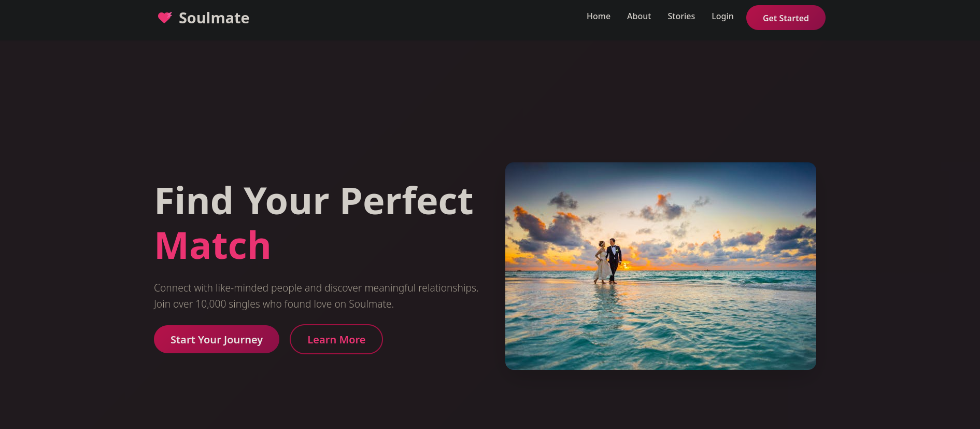This screenshot has width=980, height=429.
Task: Click the pink heart logo icon
Action: (165, 18)
